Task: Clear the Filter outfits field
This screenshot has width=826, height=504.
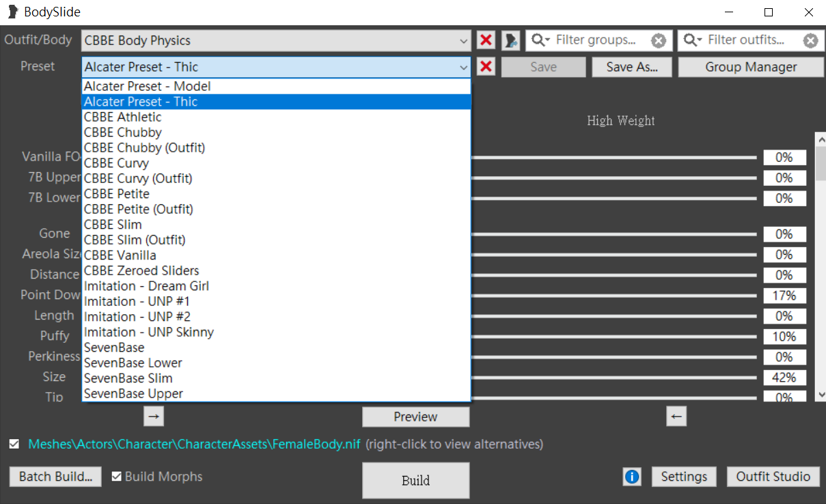Action: point(810,40)
